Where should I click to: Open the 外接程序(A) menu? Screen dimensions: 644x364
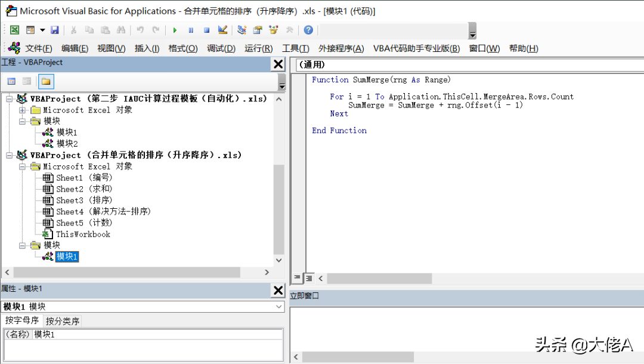pos(341,48)
